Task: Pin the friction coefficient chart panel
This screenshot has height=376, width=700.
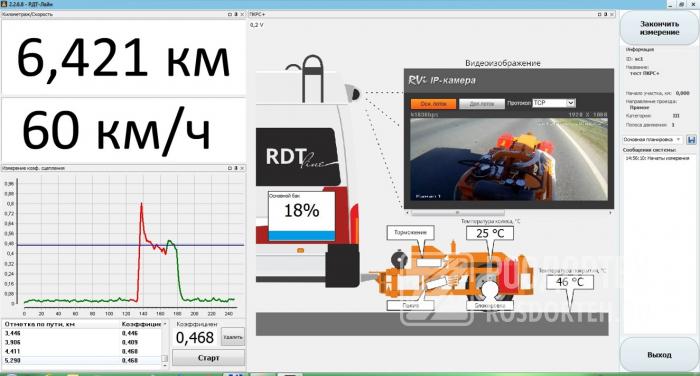Action: (x=236, y=168)
